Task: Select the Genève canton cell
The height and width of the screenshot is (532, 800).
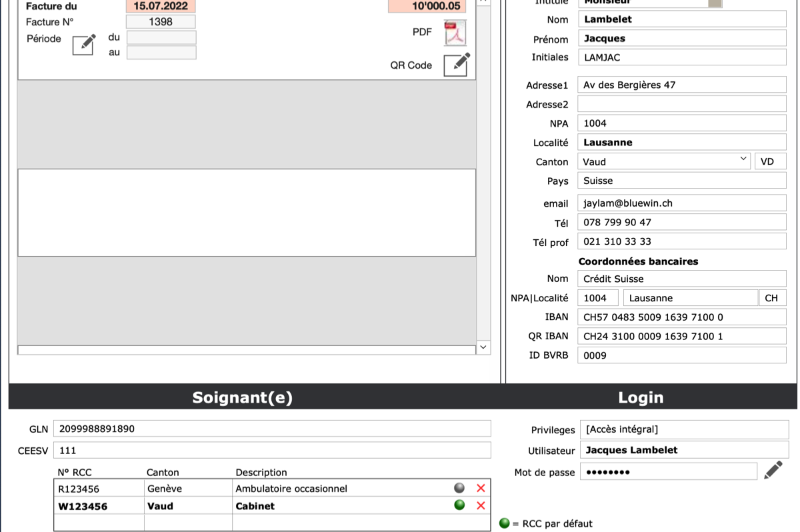Action: coord(188,489)
